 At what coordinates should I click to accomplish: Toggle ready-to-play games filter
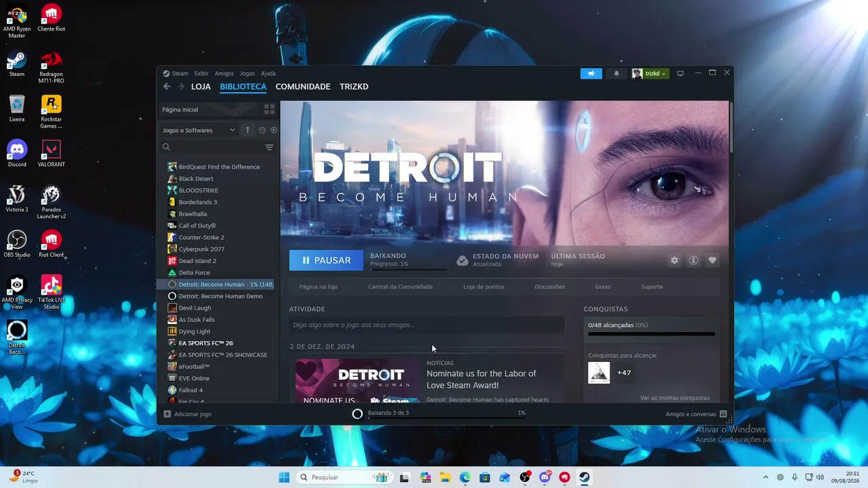click(274, 130)
